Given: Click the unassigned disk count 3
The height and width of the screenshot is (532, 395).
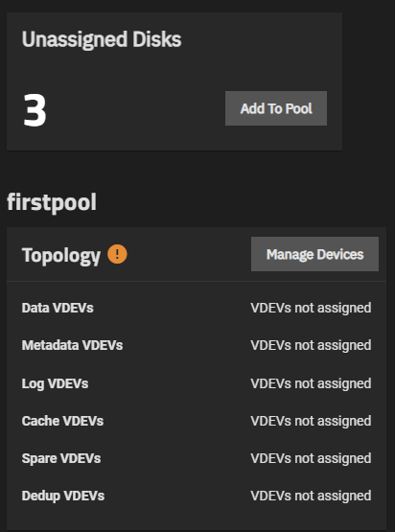Looking at the screenshot, I should pos(35,110).
